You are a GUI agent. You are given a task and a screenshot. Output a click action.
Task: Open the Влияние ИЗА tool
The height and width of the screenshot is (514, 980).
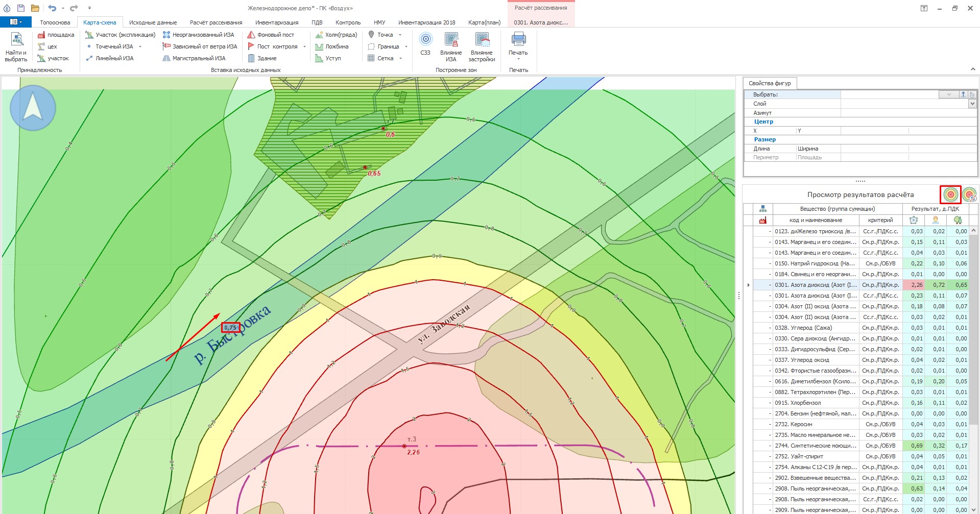tap(450, 40)
